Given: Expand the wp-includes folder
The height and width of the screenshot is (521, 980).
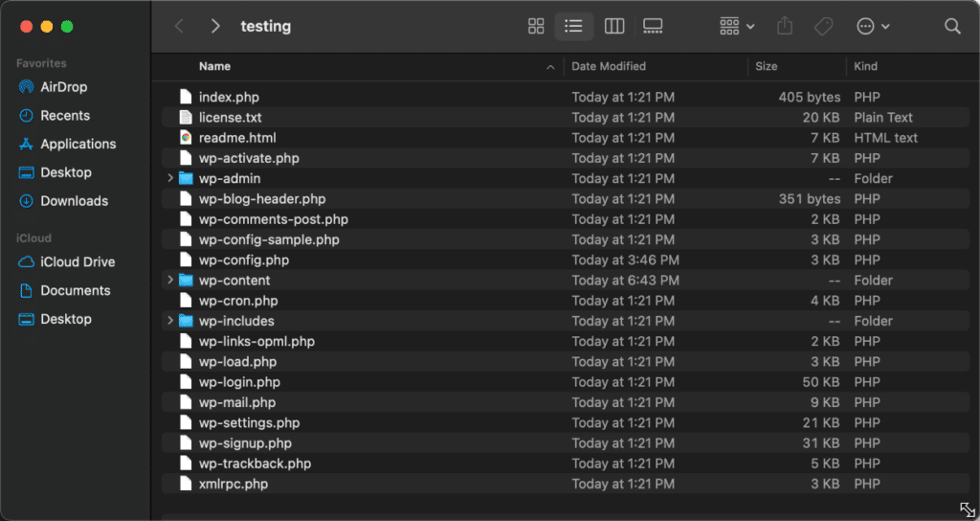Looking at the screenshot, I should [170, 321].
